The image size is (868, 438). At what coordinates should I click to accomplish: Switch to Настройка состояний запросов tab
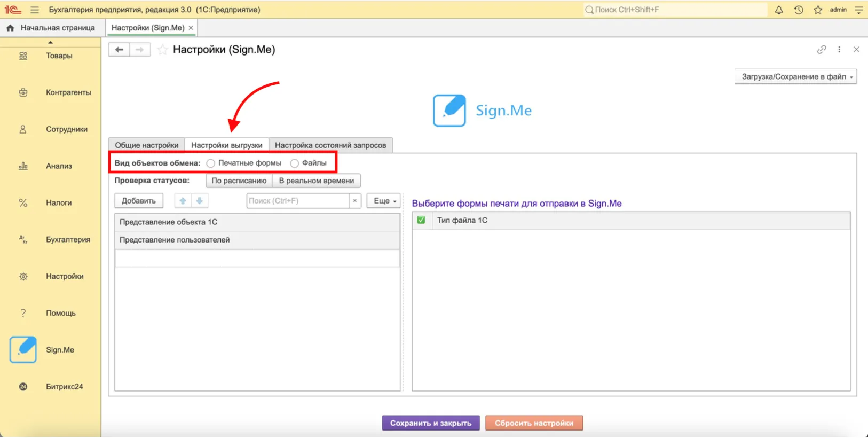(330, 145)
